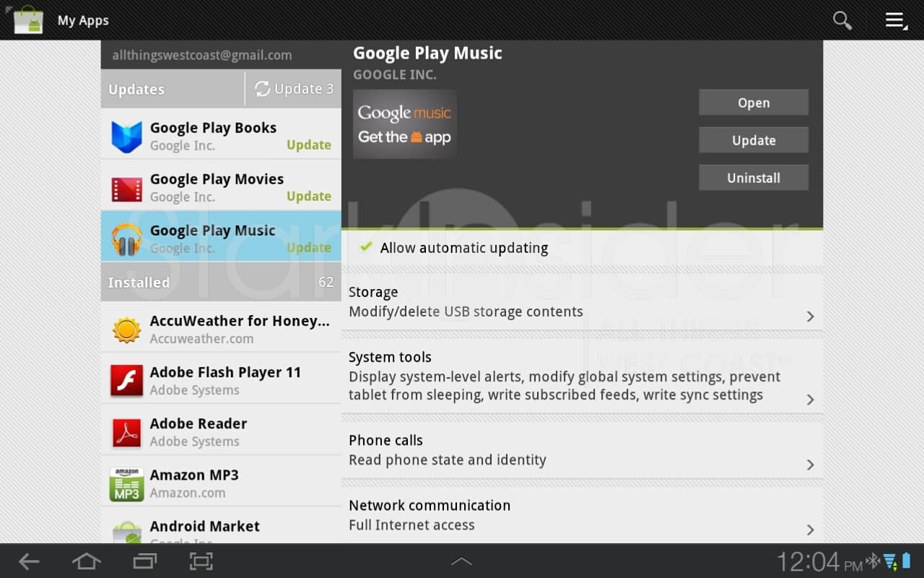The width and height of the screenshot is (924, 578).
Task: Tap the AccuWeather sun icon
Action: click(126, 329)
